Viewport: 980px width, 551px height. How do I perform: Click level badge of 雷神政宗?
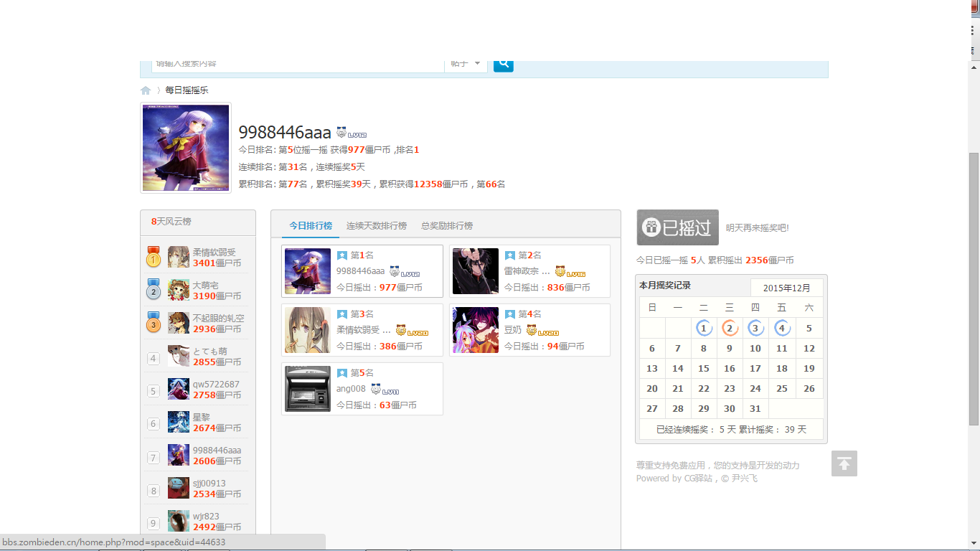click(570, 272)
